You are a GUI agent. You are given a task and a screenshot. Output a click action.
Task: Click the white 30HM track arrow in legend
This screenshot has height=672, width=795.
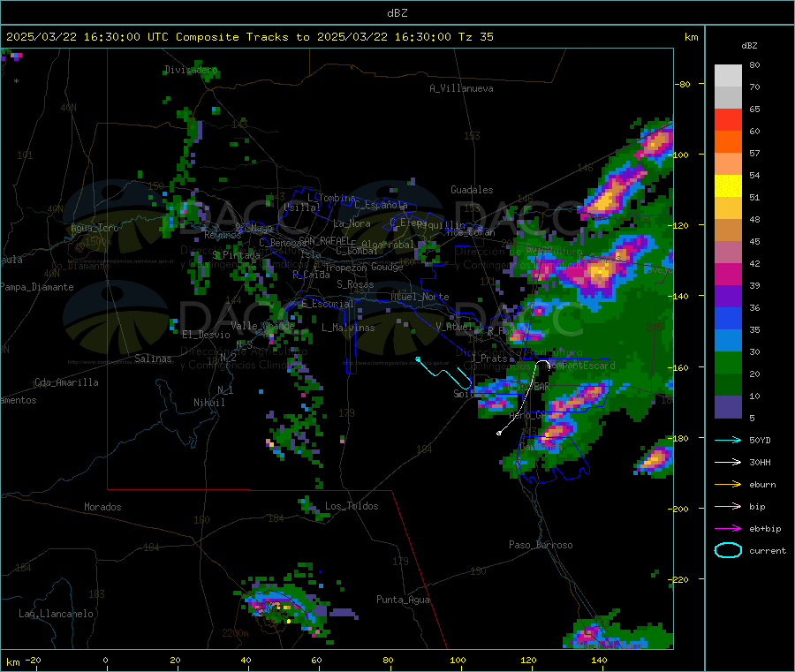pyautogui.click(x=728, y=462)
